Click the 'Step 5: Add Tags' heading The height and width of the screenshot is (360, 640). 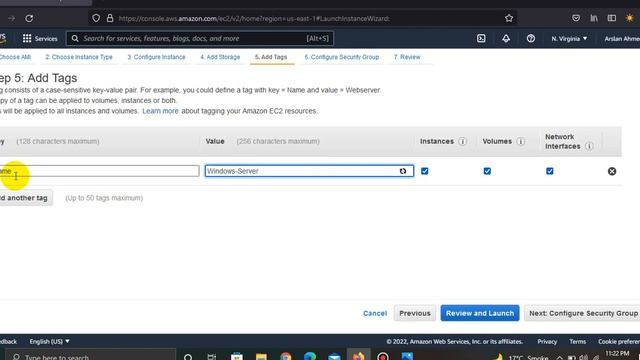click(x=38, y=78)
